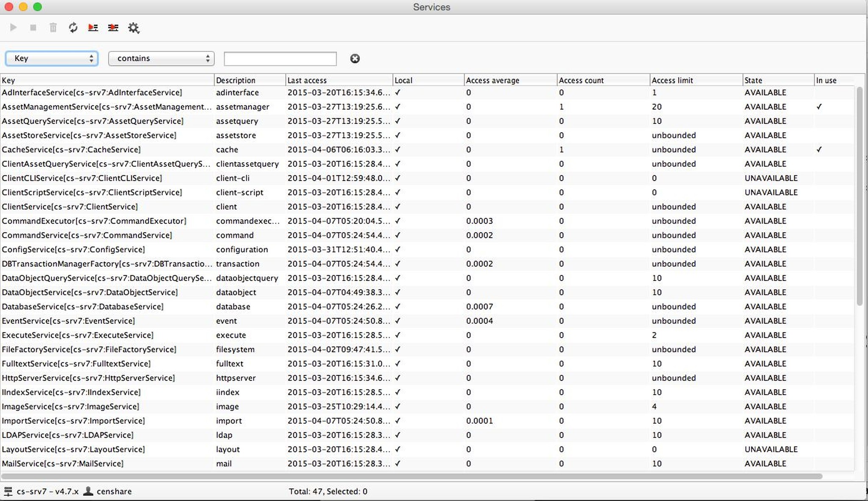Select the DatabaseService row

(x=83, y=307)
